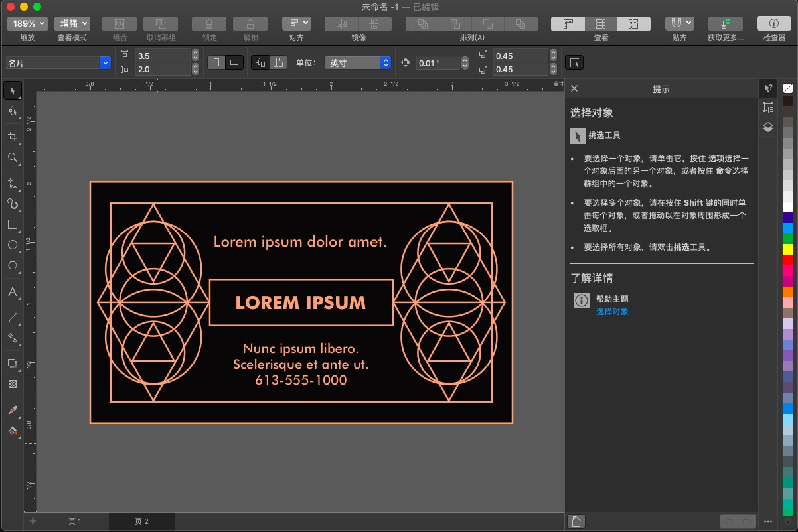Toggle ruler visibility in the 查看 group

tap(567, 23)
